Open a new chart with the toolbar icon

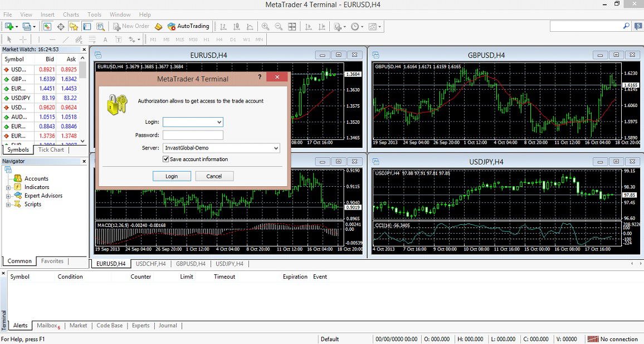(x=9, y=26)
